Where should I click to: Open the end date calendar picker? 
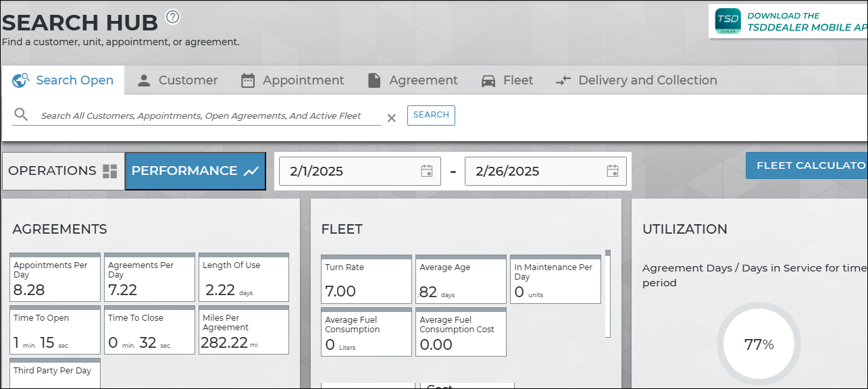[x=613, y=171]
